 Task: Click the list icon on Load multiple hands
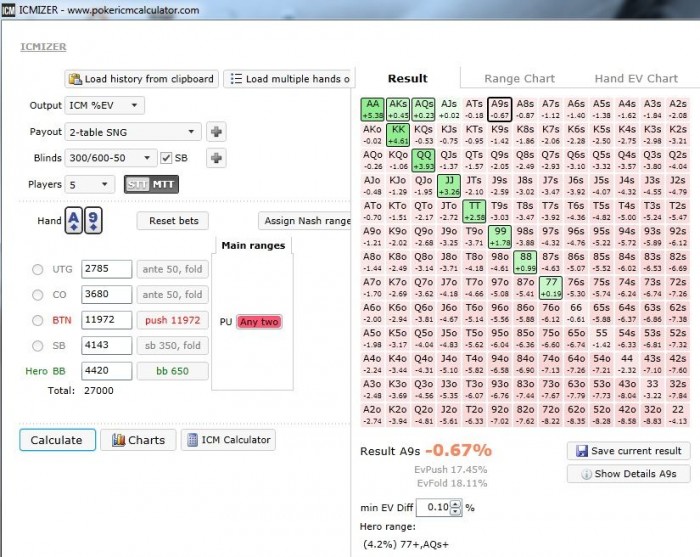pos(236,79)
